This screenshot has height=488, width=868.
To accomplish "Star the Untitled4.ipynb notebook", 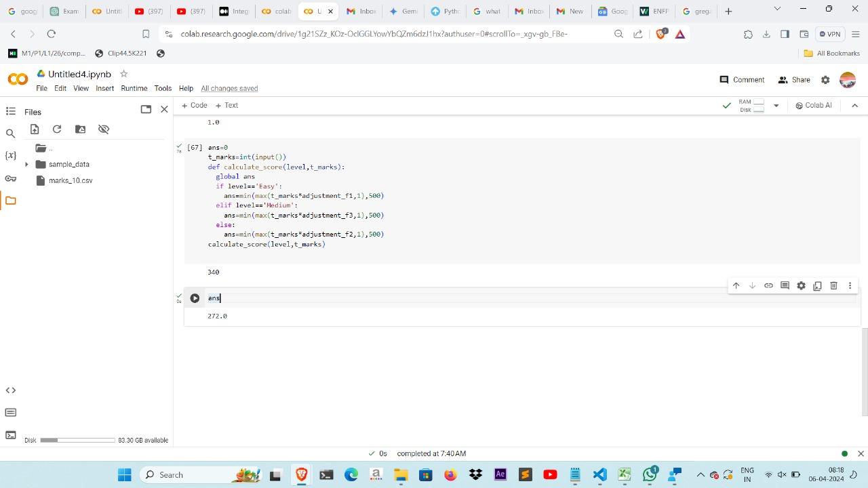I will click(x=123, y=74).
